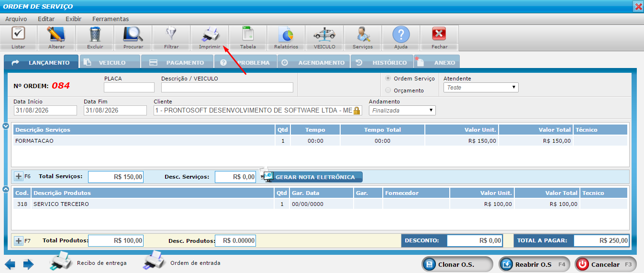Add a product with the F7 plus icon

(x=19, y=241)
